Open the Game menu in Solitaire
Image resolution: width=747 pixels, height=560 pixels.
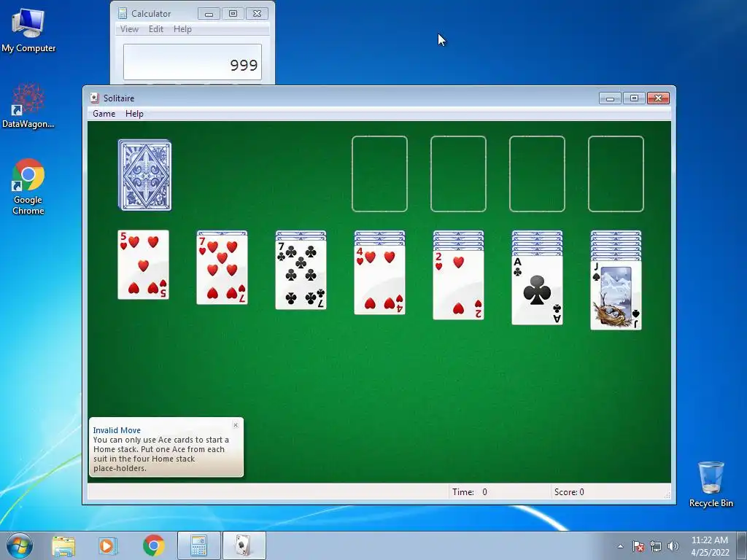[104, 114]
